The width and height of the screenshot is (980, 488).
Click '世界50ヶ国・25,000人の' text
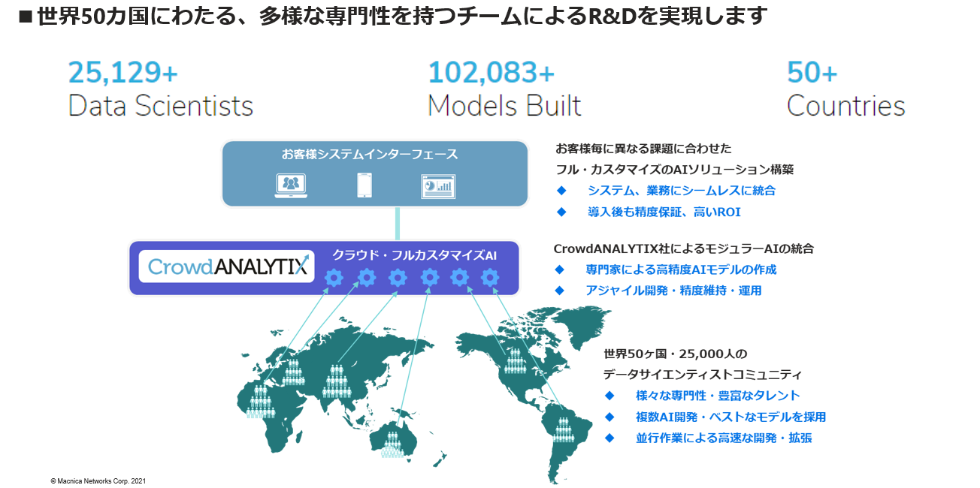click(675, 353)
